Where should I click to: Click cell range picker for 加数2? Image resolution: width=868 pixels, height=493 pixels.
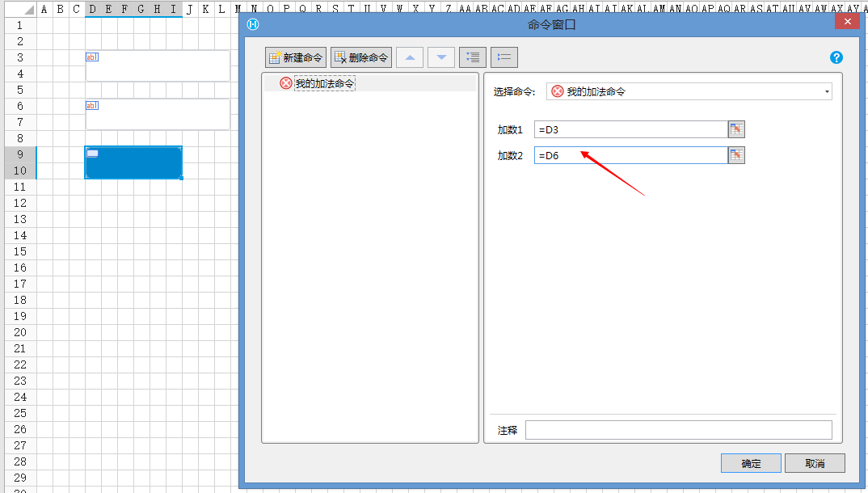(736, 155)
